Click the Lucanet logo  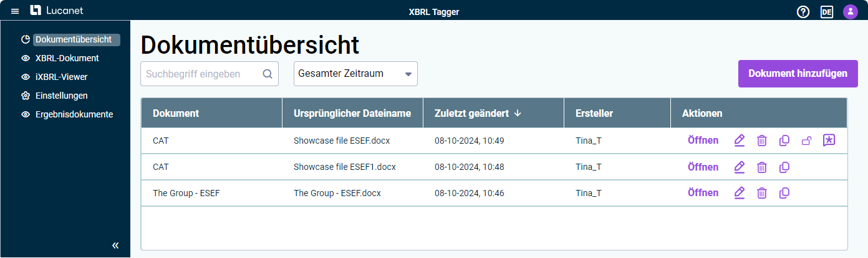57,11
